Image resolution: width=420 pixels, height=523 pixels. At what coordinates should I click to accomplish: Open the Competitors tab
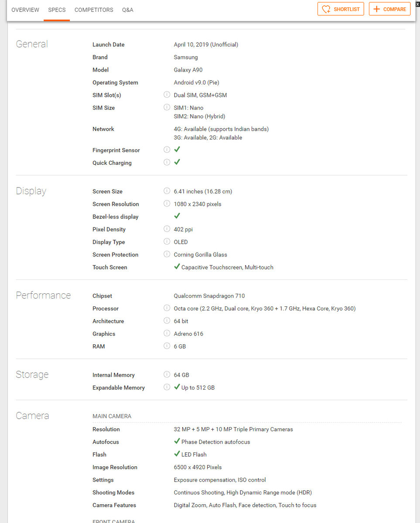coord(94,10)
